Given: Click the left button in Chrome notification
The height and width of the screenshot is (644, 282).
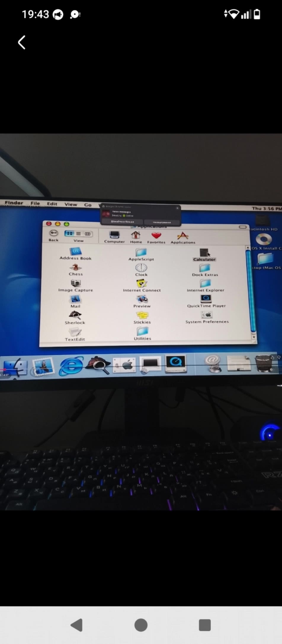Looking at the screenshot, I should [x=122, y=221].
